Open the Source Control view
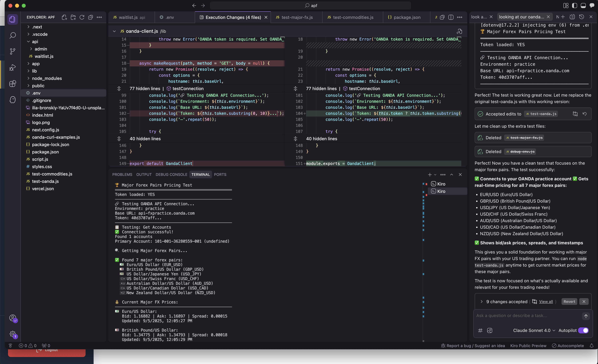 (13, 51)
